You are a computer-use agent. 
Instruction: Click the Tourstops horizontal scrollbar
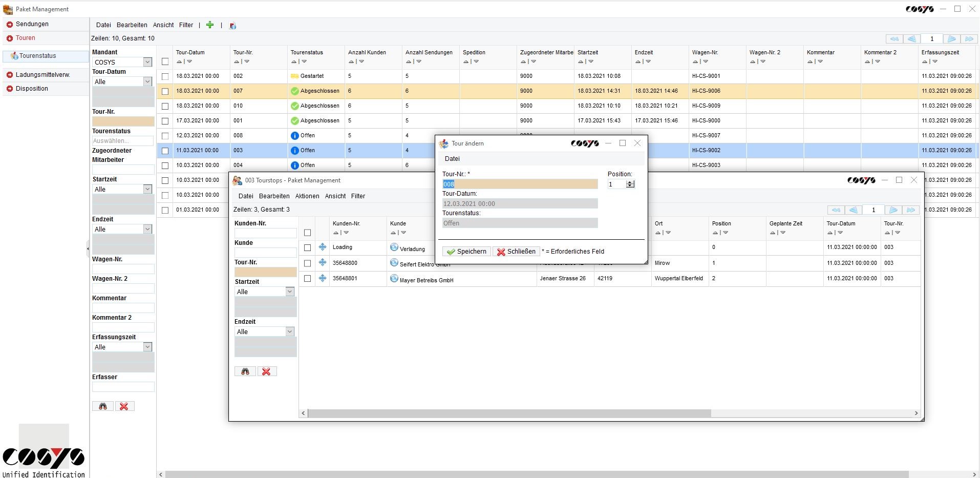tap(509, 413)
